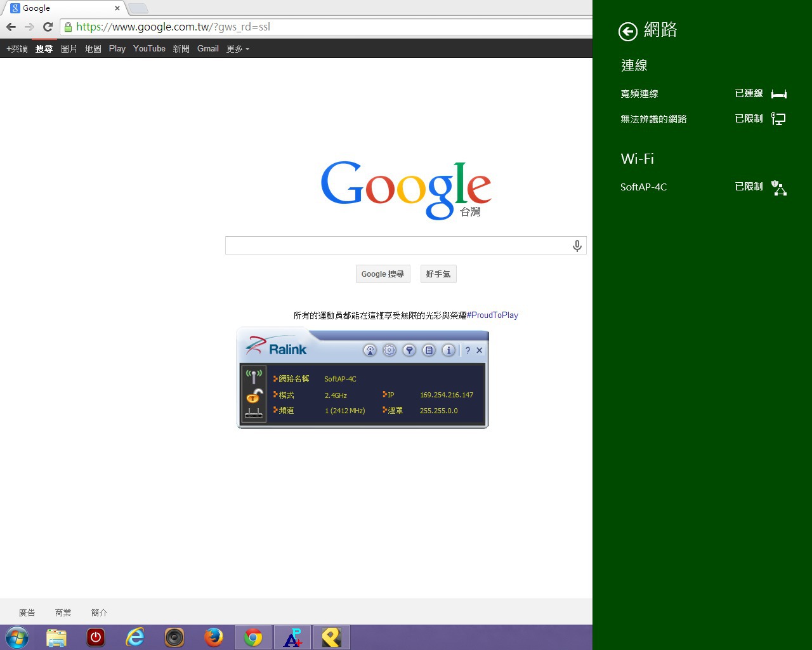Focus the Google search input box

[406, 246]
